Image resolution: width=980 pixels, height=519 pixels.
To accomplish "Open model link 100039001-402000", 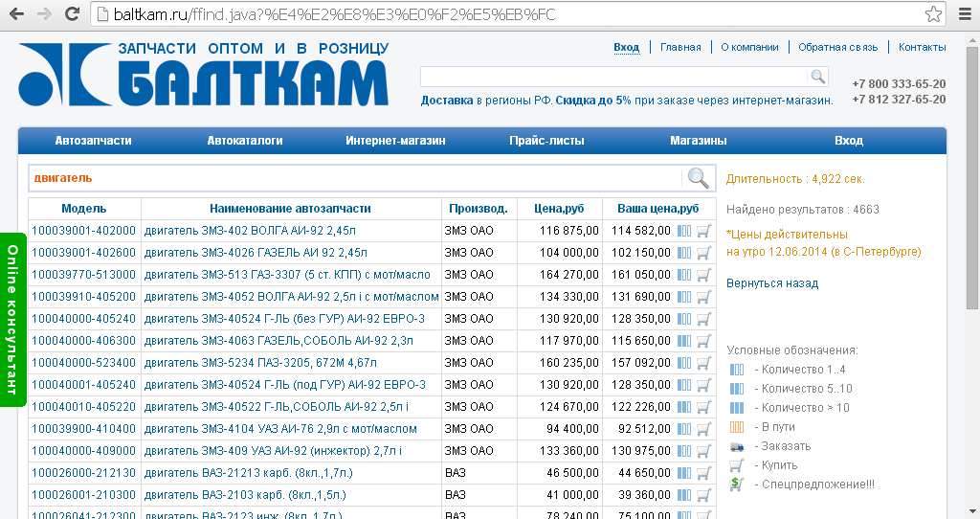I will tap(83, 231).
